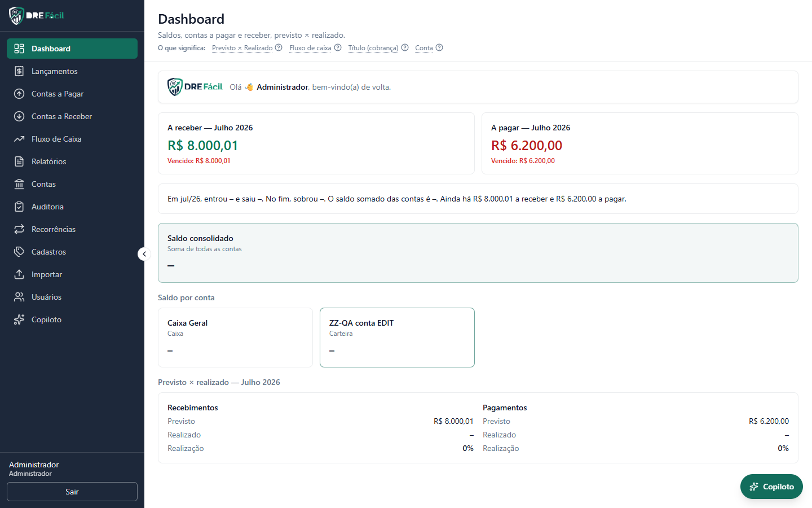Open the floating Copiloto assistant button
Image resolution: width=812 pixels, height=508 pixels.
[x=771, y=487]
